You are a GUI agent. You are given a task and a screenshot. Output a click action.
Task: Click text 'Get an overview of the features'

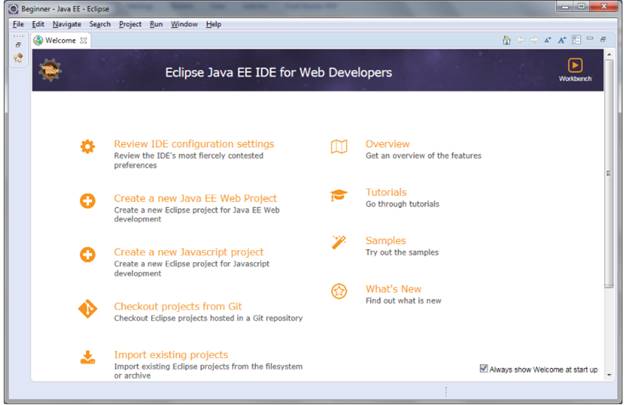(423, 156)
